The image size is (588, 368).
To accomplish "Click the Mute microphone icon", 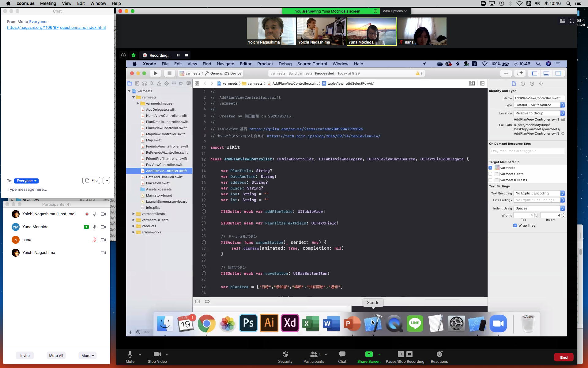I will click(130, 355).
